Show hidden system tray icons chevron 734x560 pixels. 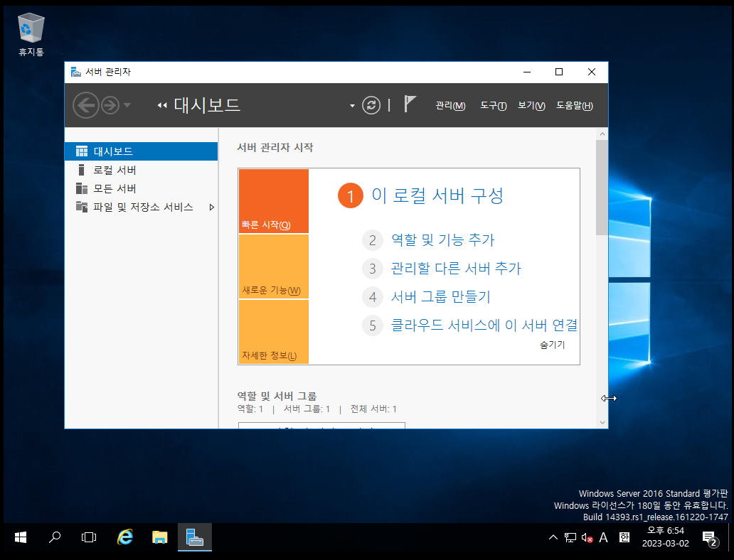point(553,537)
